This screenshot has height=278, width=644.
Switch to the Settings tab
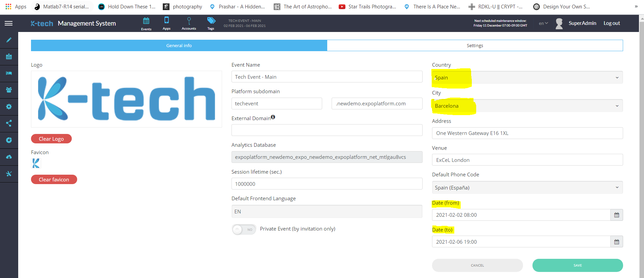pos(474,46)
